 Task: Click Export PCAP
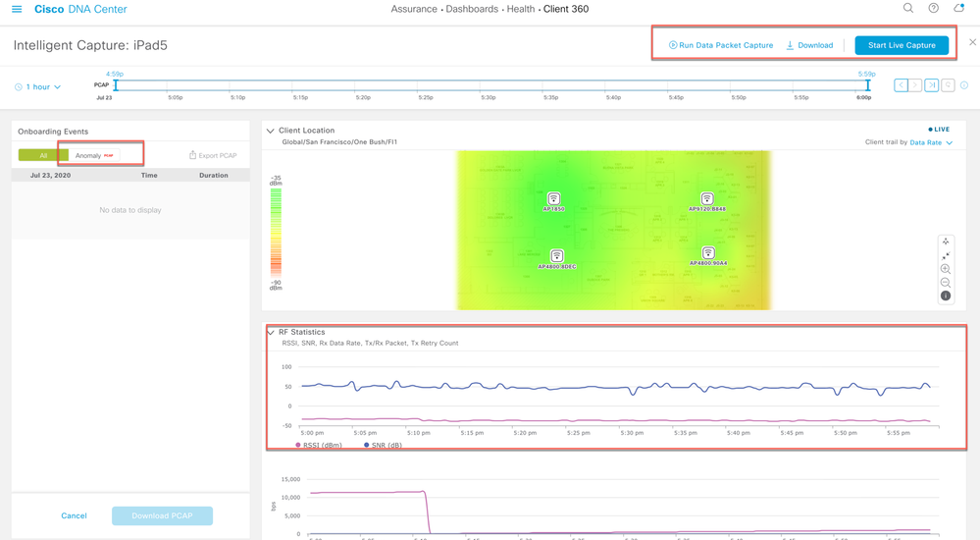[213, 155]
